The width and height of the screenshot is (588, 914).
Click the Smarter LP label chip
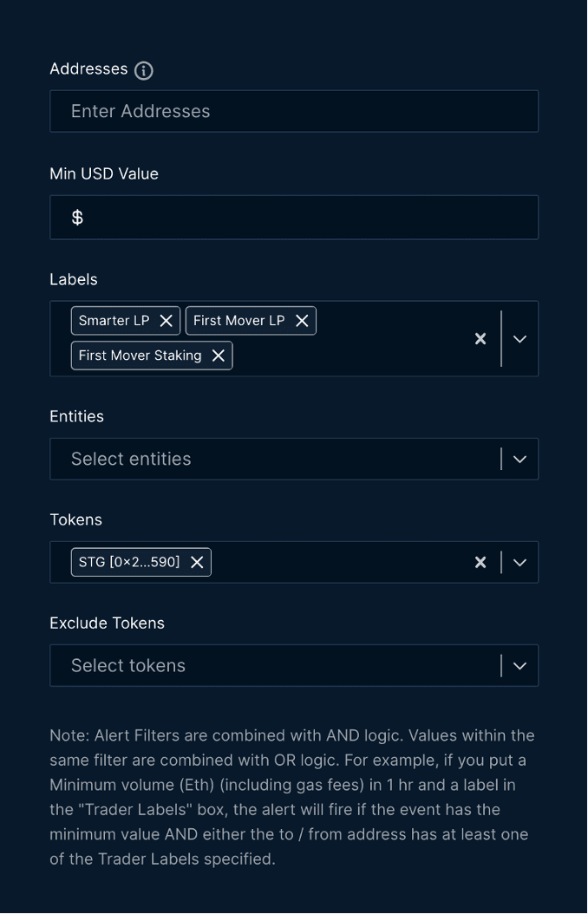[x=114, y=321]
